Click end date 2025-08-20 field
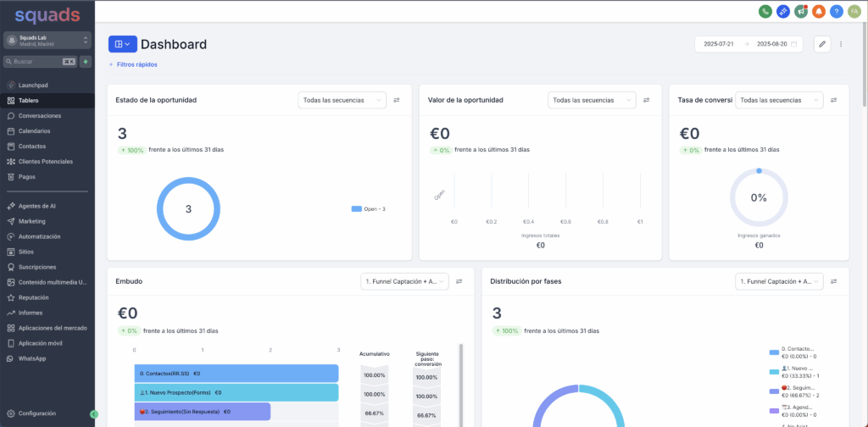Viewport: 868px width, 427px height. coord(771,44)
